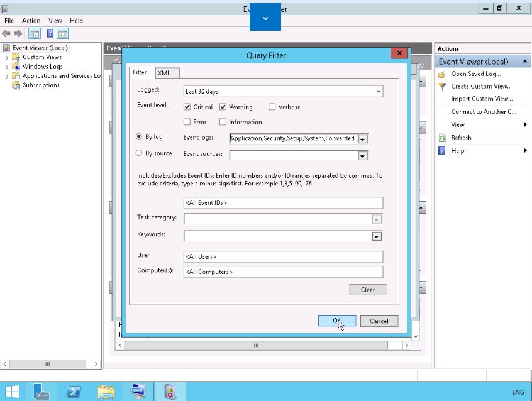This screenshot has width=532, height=401.
Task: Open the Action menu
Action: (31, 21)
